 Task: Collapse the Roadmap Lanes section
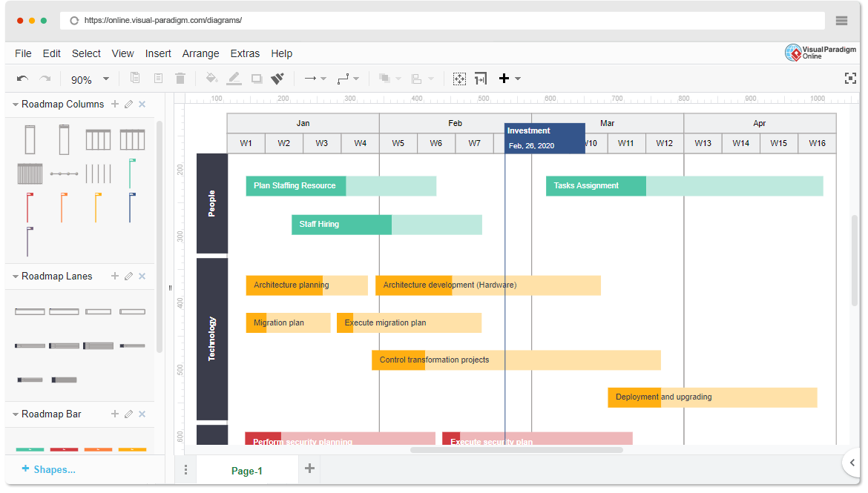tap(16, 276)
